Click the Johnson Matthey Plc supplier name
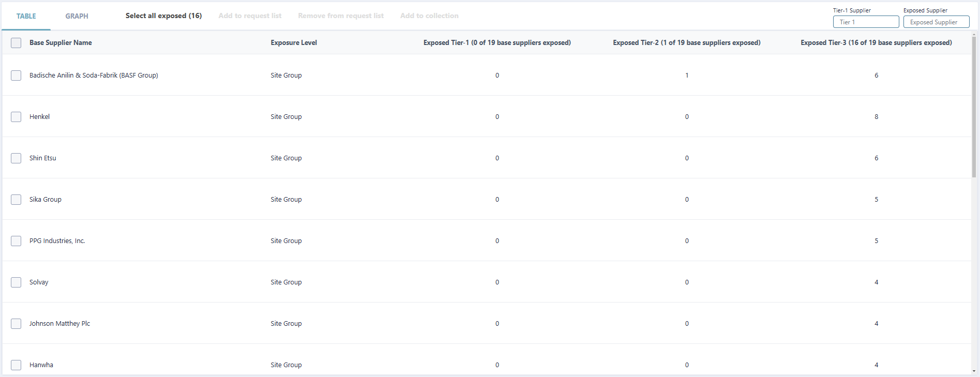The height and width of the screenshot is (377, 980). click(x=59, y=323)
